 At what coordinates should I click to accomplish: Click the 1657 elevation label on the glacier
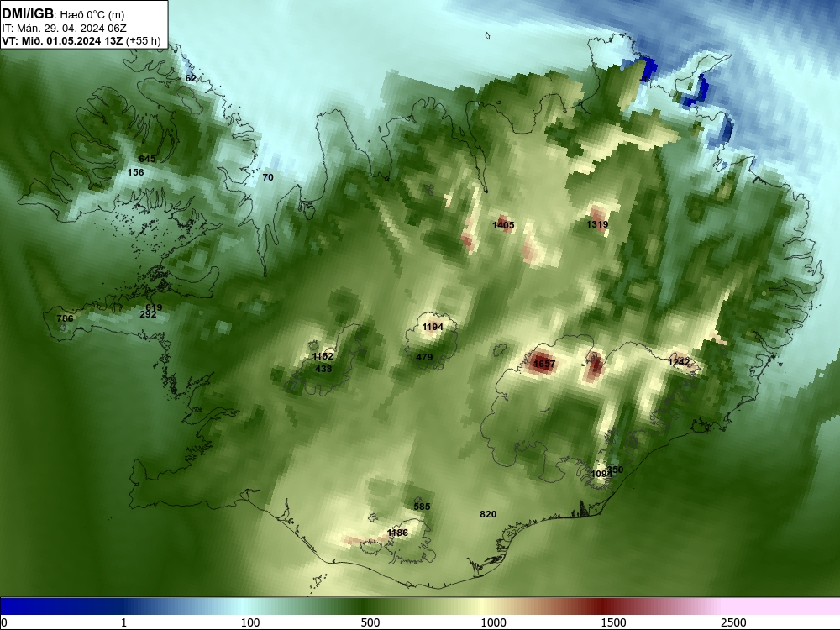544,365
